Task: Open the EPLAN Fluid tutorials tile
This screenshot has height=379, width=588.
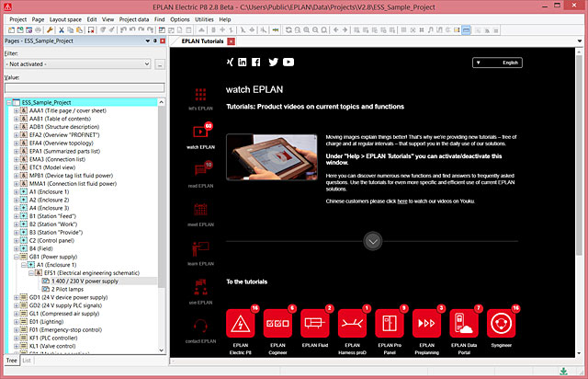Action: pos(316,324)
